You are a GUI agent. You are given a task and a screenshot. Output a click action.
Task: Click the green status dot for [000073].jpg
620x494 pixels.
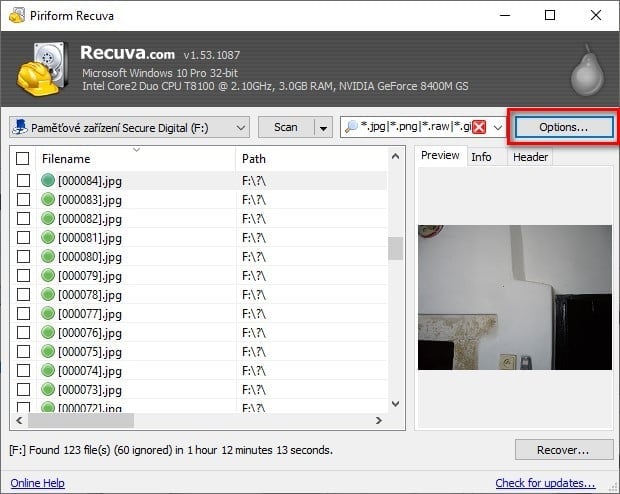click(48, 389)
